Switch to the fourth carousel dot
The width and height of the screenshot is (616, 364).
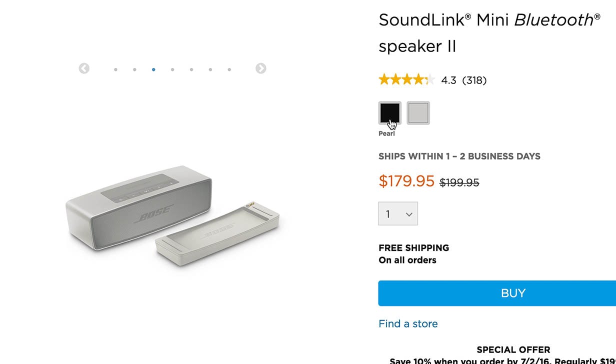coord(172,69)
